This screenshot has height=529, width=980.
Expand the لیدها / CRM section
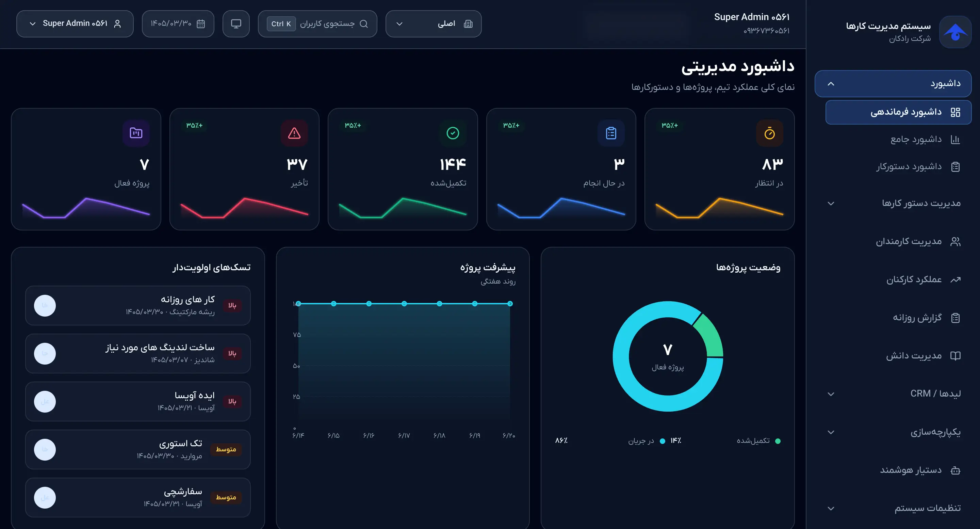pos(893,394)
